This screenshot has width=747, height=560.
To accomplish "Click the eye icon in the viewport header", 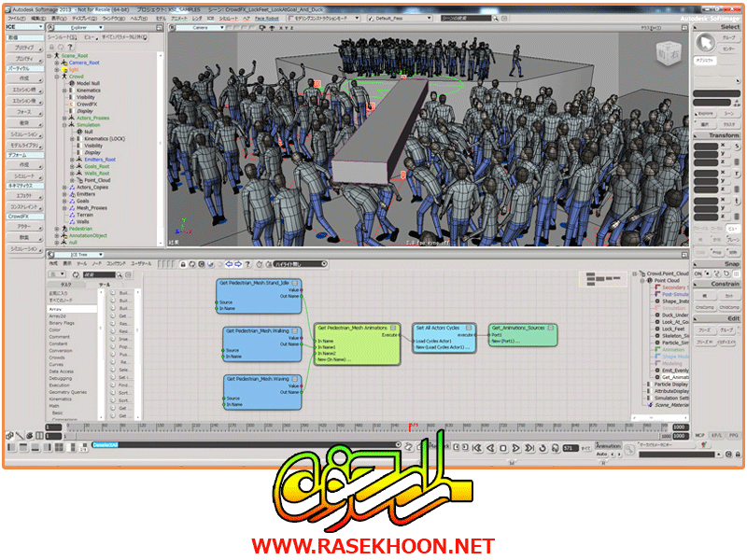I will click(272, 28).
